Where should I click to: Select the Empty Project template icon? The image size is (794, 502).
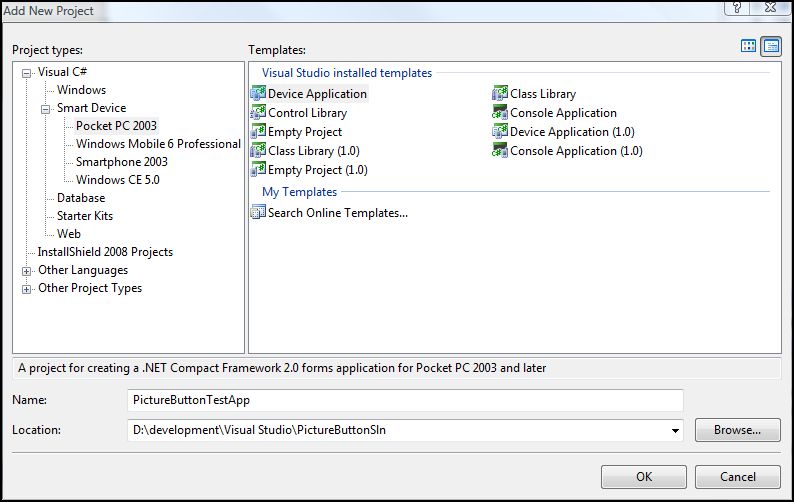pos(258,131)
